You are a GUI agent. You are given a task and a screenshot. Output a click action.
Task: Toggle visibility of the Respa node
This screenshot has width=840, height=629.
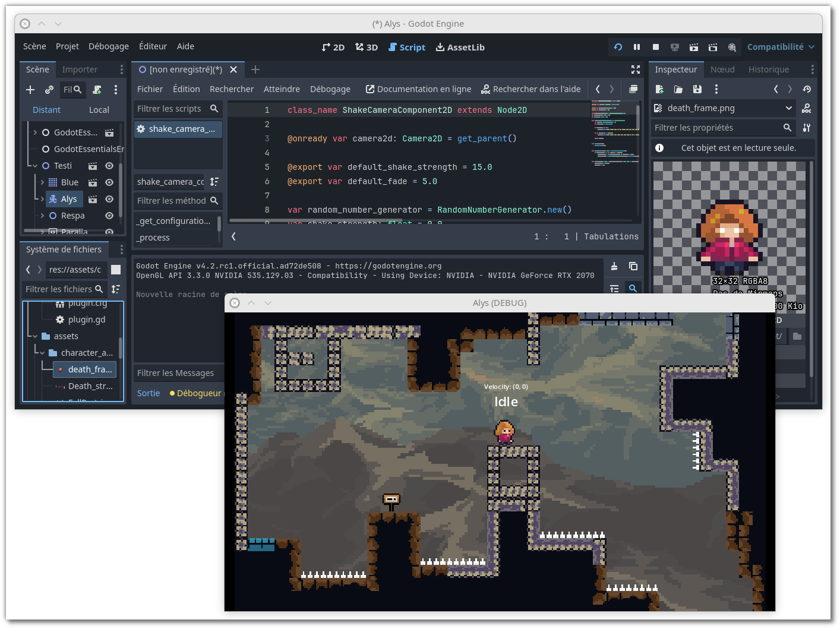(x=109, y=216)
